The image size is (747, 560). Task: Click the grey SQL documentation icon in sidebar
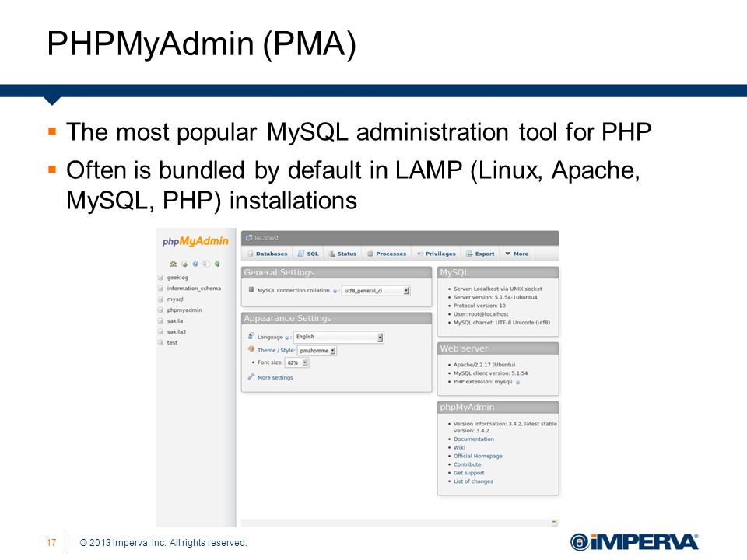[206, 264]
